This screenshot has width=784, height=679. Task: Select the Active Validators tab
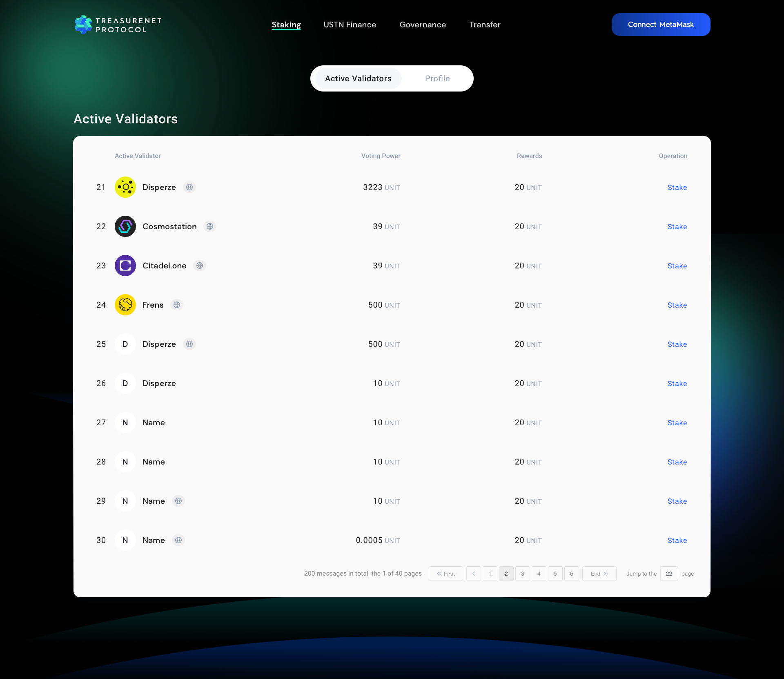tap(358, 78)
